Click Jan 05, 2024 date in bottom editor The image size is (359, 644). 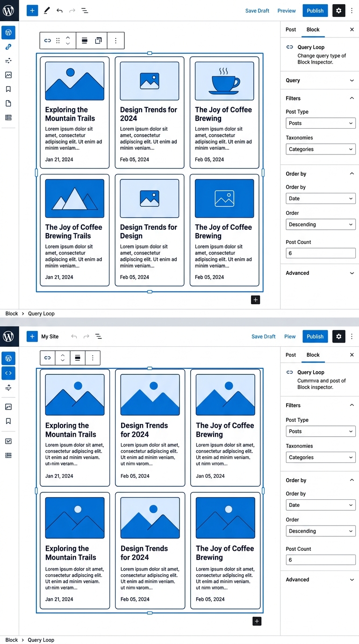(x=210, y=476)
